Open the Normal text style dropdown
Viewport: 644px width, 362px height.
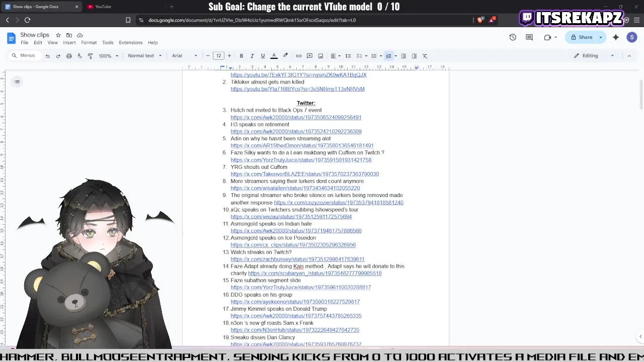pos(145,56)
